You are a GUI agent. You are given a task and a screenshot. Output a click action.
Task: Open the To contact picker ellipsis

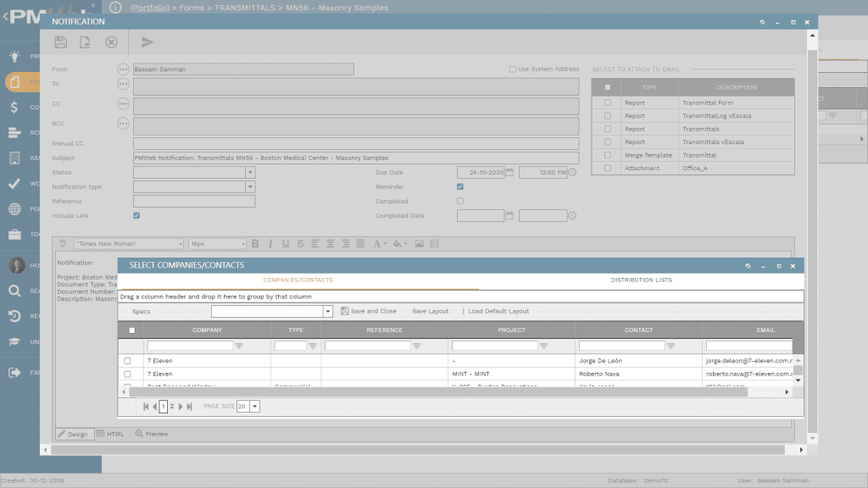(123, 84)
